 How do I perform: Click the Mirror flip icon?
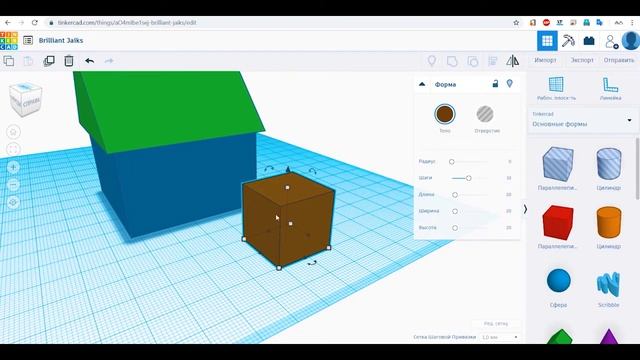click(513, 61)
